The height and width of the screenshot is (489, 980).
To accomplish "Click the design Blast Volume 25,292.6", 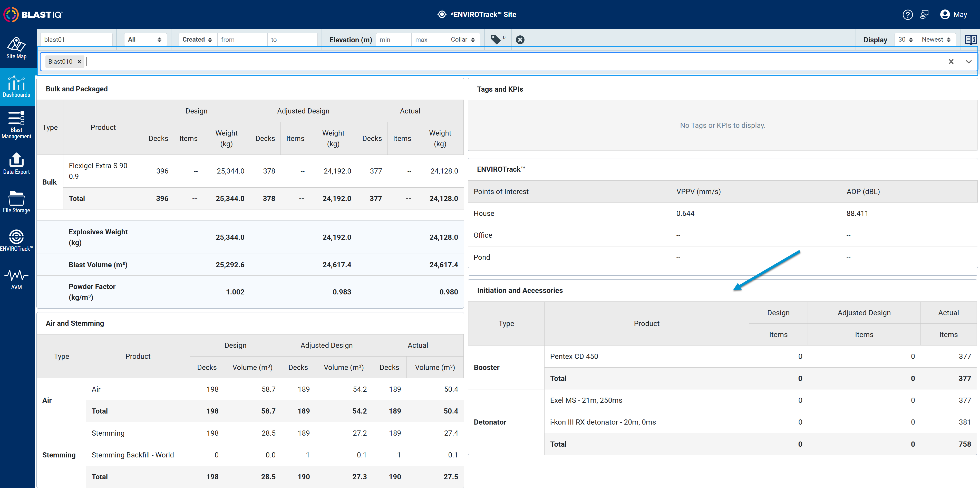I will point(230,265).
